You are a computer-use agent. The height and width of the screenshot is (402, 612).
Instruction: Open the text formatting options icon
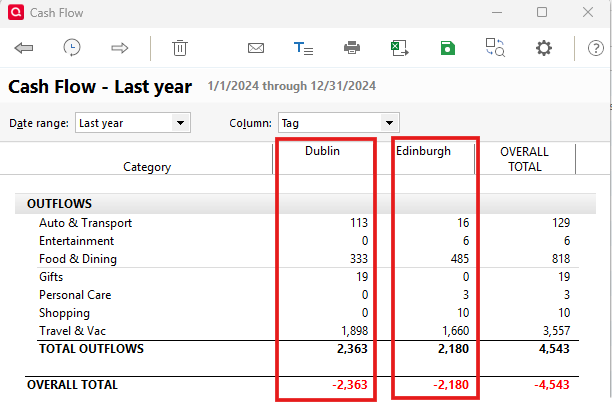[x=303, y=48]
